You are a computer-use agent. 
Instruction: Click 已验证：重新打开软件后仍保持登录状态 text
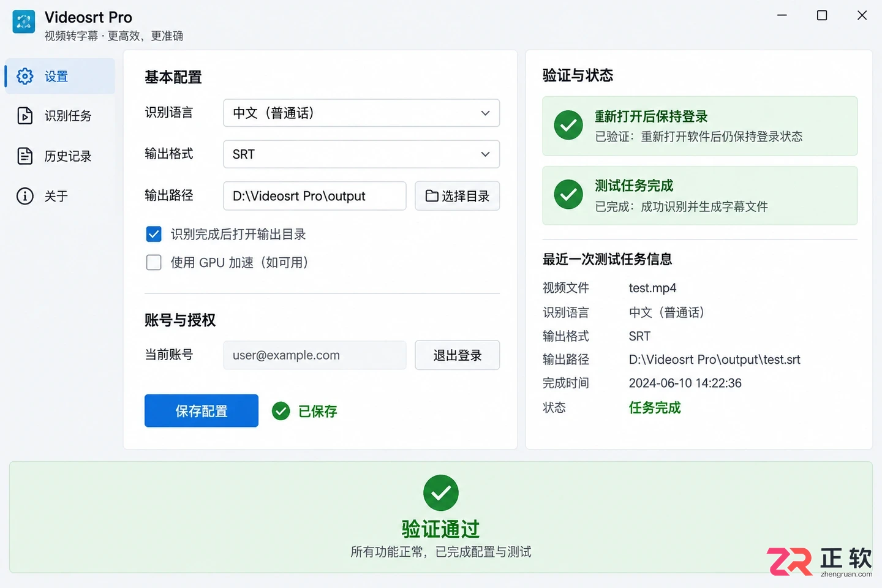699,137
